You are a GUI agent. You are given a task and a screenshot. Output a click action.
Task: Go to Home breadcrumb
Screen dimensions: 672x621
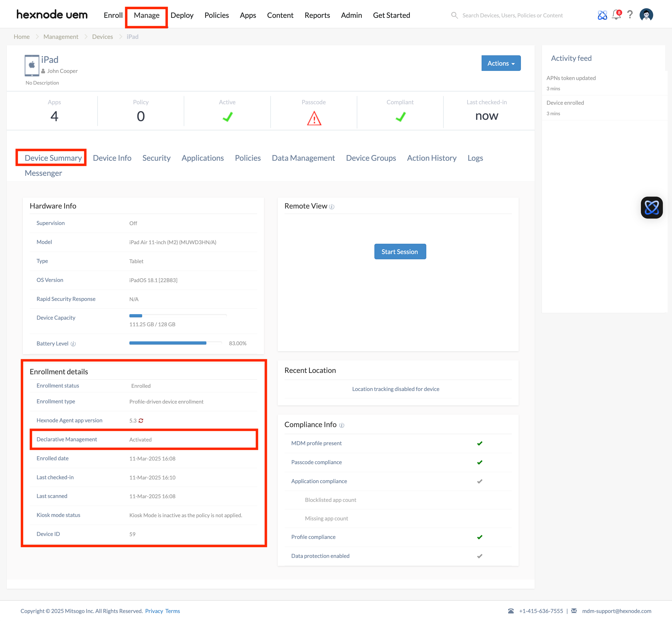pyautogui.click(x=21, y=37)
